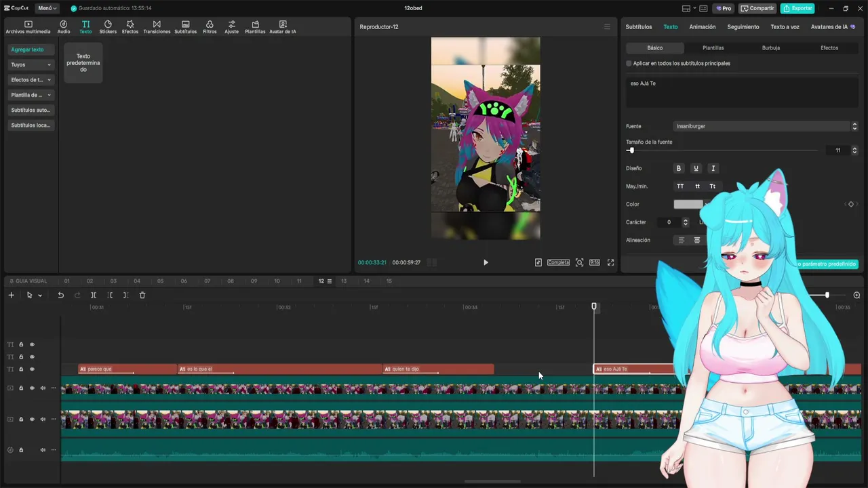Toggle visibility of the first text track
The height and width of the screenshot is (488, 868).
point(32,344)
